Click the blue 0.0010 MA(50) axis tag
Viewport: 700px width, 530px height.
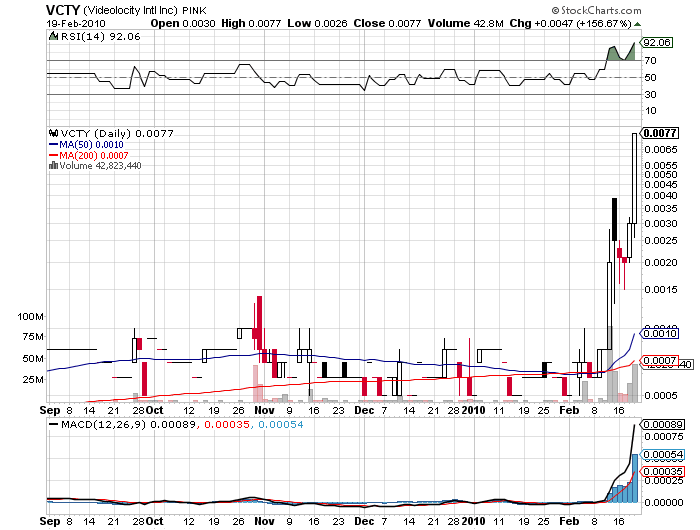pyautogui.click(x=660, y=333)
